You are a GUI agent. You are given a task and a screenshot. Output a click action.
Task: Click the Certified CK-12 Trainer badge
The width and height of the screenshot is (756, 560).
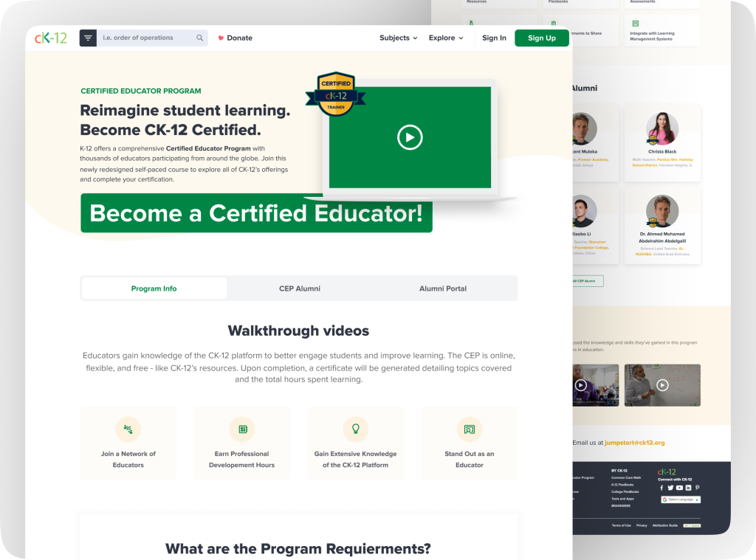(336, 94)
